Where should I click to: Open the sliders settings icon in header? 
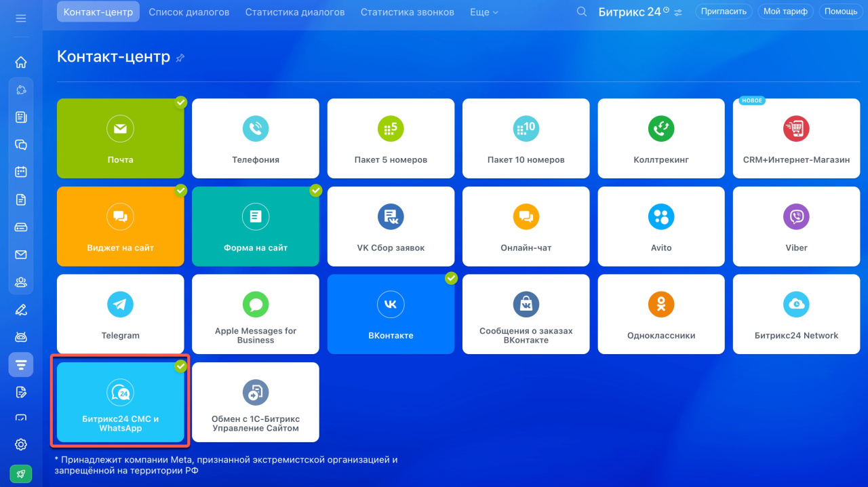coord(678,12)
